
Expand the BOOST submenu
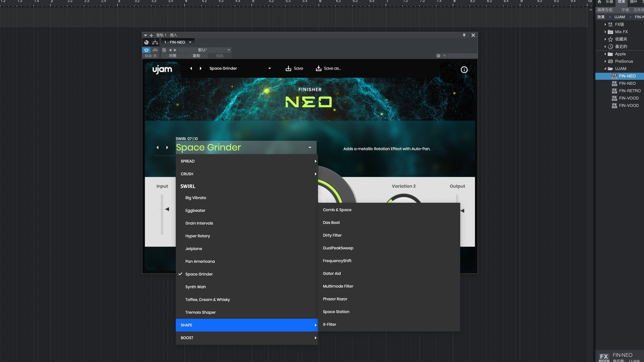247,338
